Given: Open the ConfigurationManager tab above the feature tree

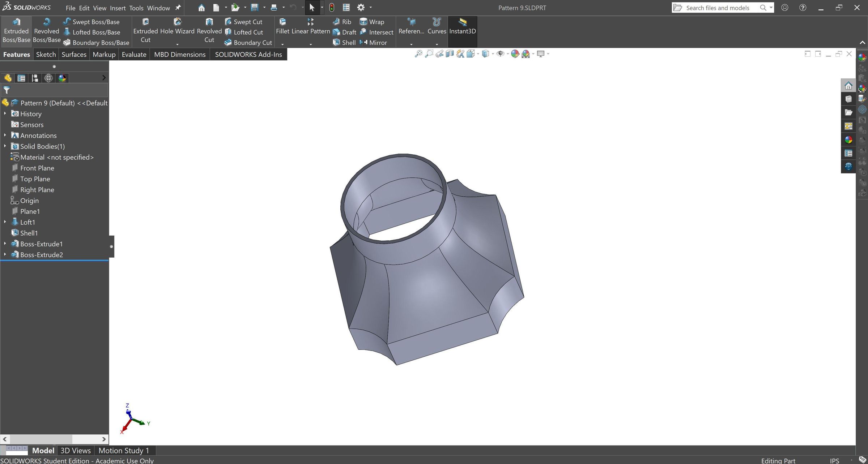Looking at the screenshot, I should point(35,78).
